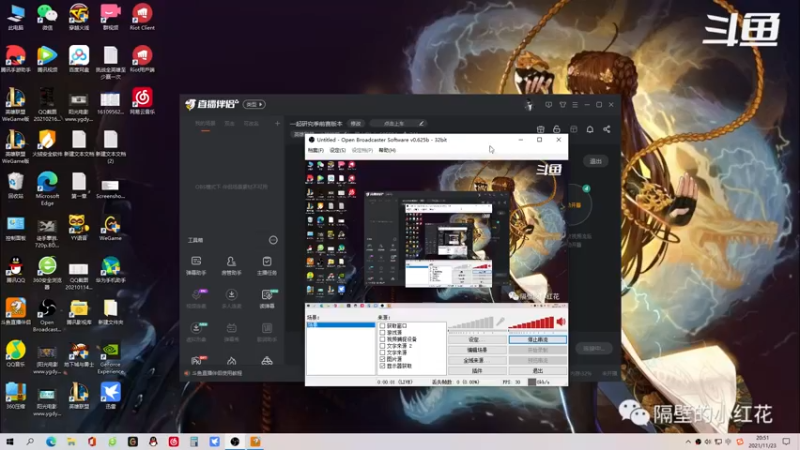Uncheck the 图片源 source checkbox

(x=382, y=359)
